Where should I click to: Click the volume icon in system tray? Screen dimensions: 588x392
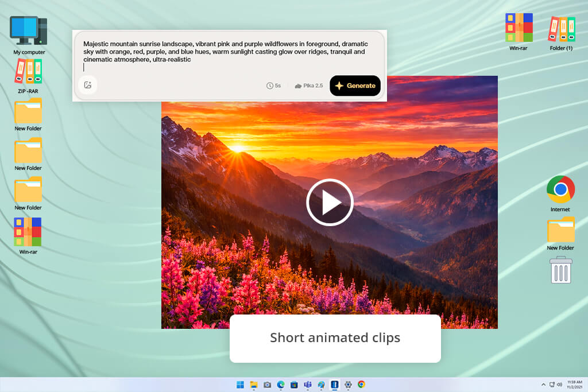[559, 385]
